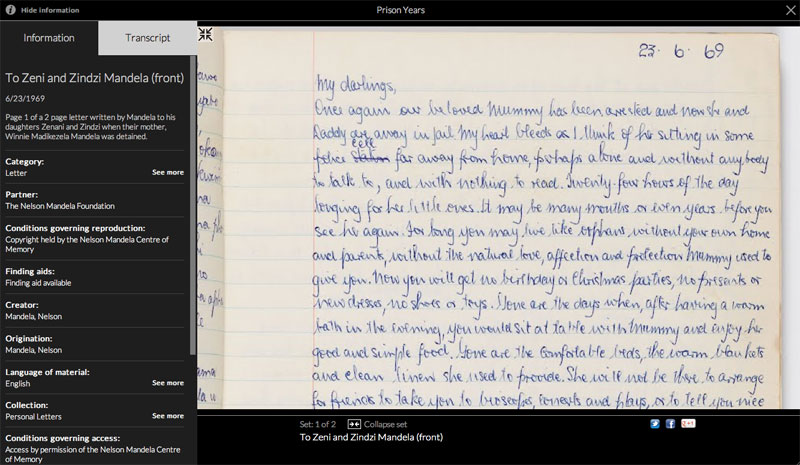800x465 pixels.
Task: Click the info icon beside Hide information
Action: 10,10
